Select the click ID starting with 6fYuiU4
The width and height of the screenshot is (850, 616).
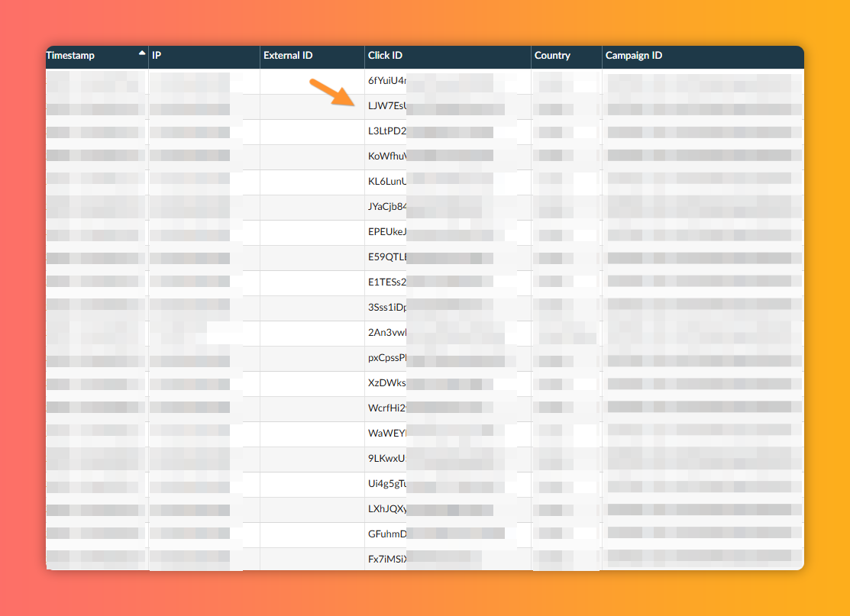(x=387, y=80)
